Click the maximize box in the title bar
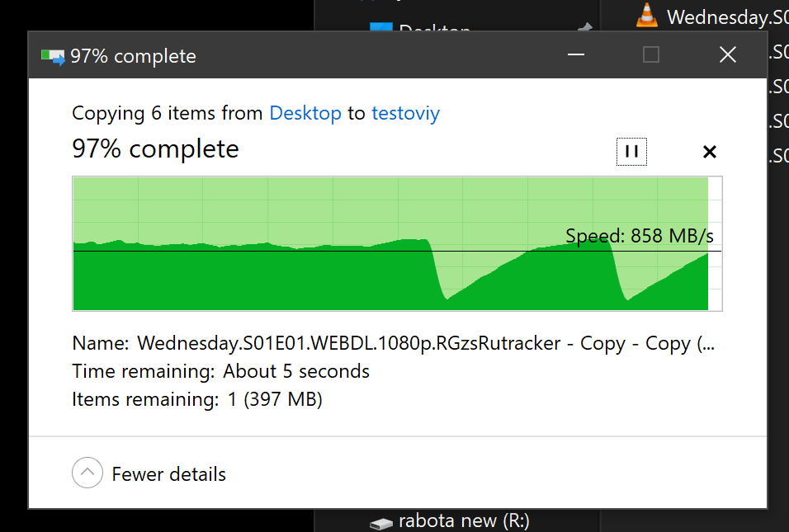Image resolution: width=789 pixels, height=532 pixels. pos(651,54)
